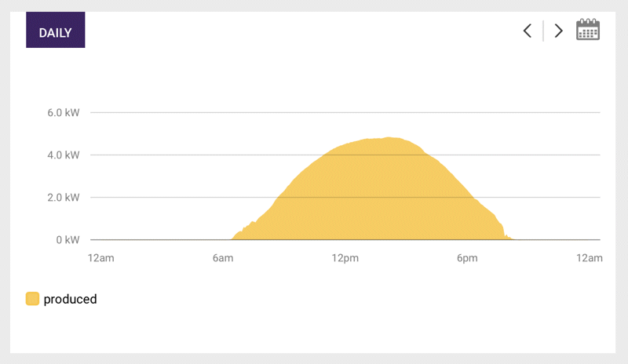This screenshot has width=628, height=364.
Task: Click the 2.0 kW axis label
Action: pyautogui.click(x=64, y=198)
